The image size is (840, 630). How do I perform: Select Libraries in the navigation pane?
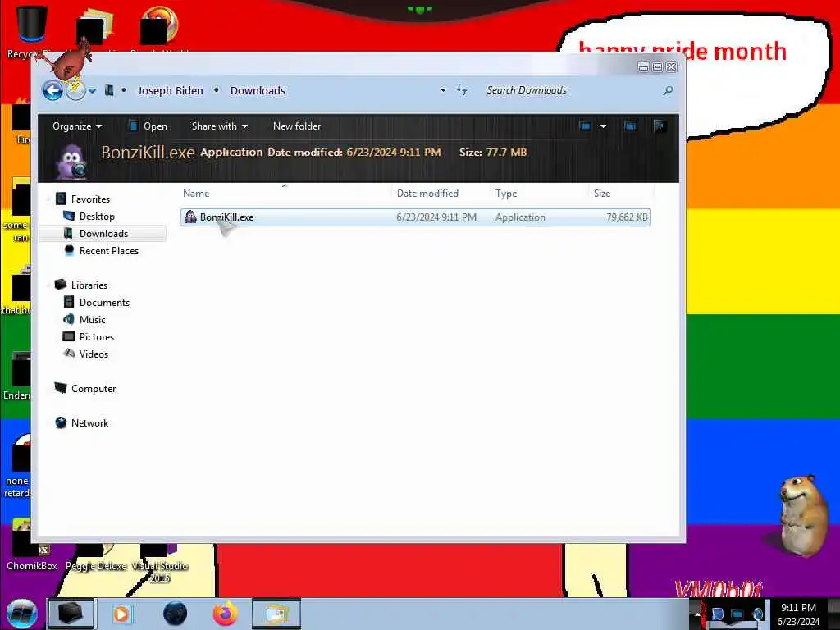click(x=89, y=285)
